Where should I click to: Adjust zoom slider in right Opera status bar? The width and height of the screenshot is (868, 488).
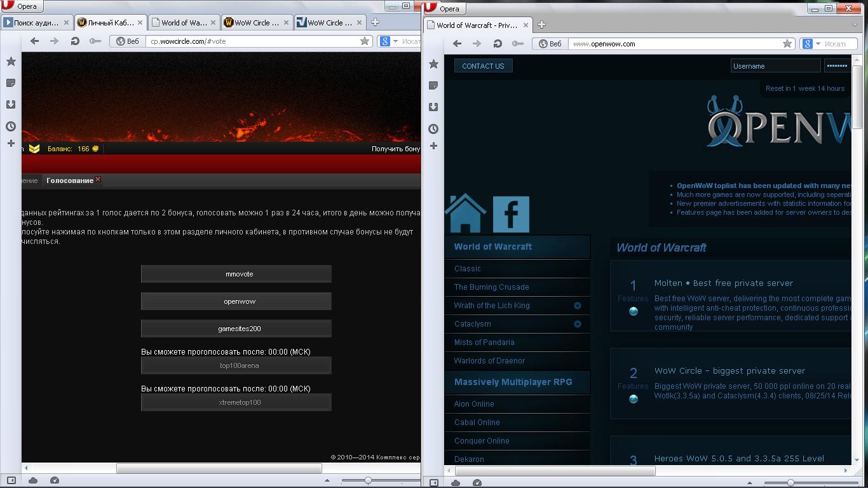coord(790,483)
